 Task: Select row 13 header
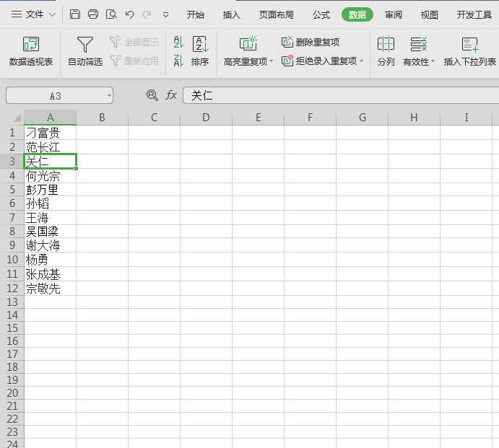tap(12, 302)
